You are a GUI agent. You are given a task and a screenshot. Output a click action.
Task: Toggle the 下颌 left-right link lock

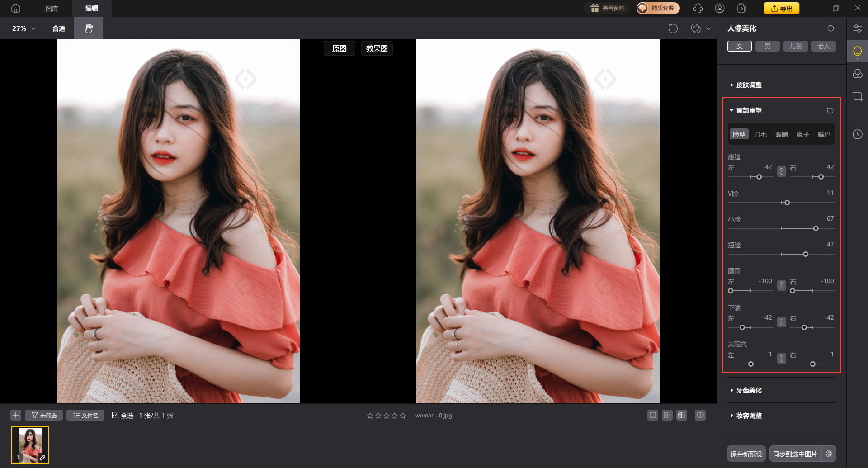tap(782, 322)
